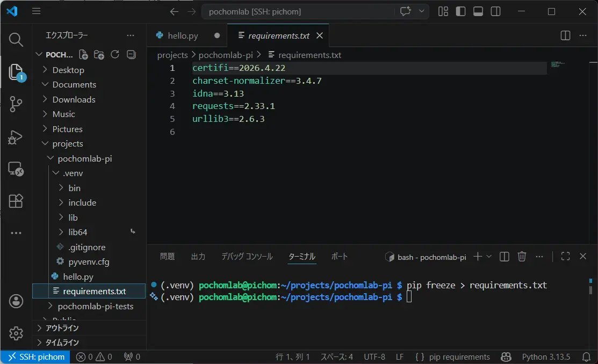This screenshot has width=598, height=364.
Task: Select Python 3.13.5 interpreter
Action: 546,357
